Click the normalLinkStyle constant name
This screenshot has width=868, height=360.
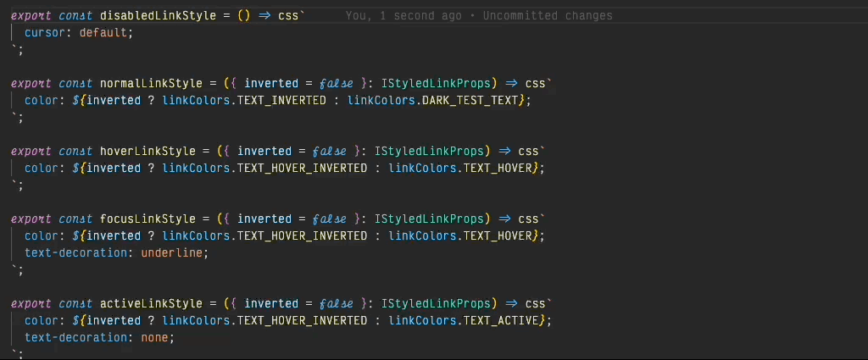151,84
